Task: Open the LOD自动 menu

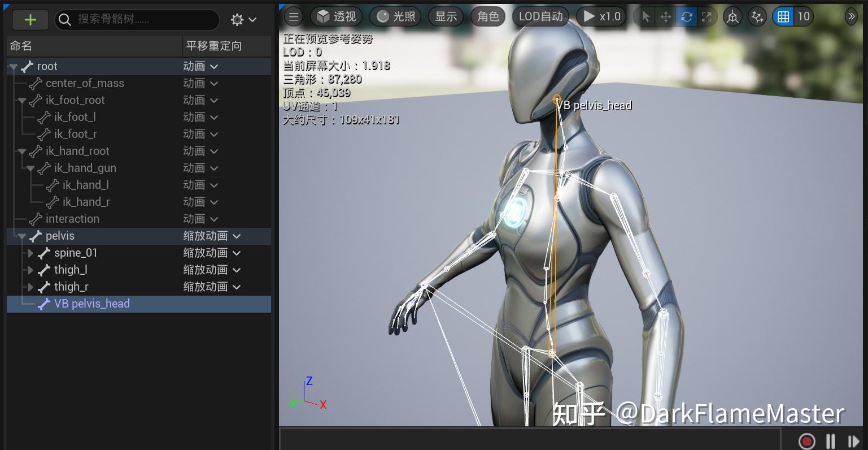Action: coord(540,16)
